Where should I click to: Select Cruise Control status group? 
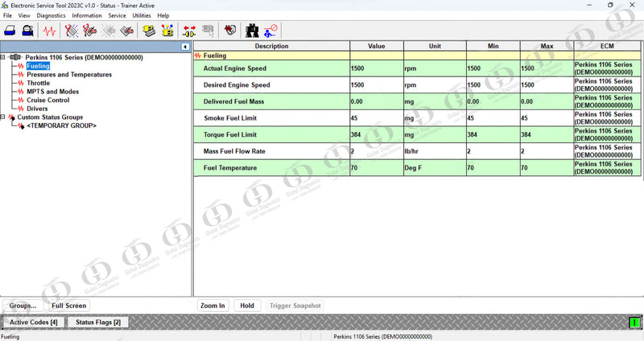(x=48, y=100)
